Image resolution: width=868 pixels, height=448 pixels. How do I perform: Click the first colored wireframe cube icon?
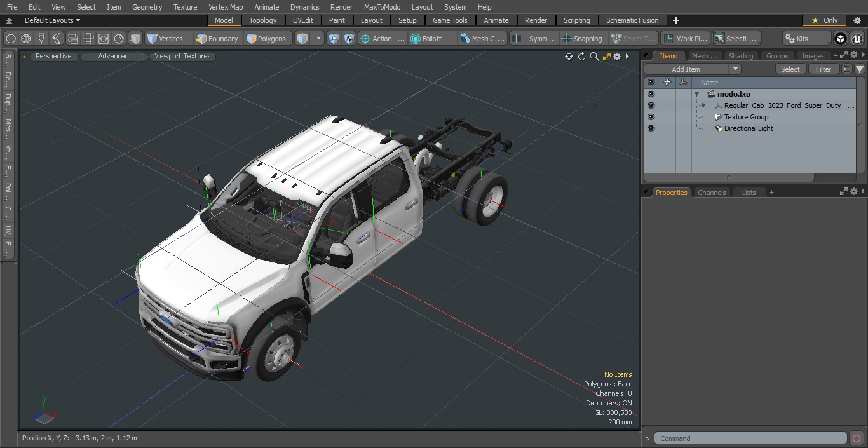(334, 39)
